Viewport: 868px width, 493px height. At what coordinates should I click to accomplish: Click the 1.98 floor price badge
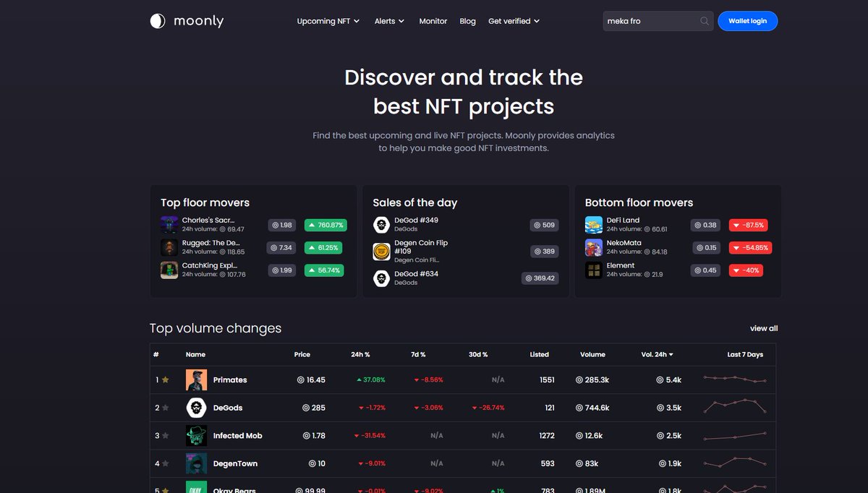click(x=282, y=225)
